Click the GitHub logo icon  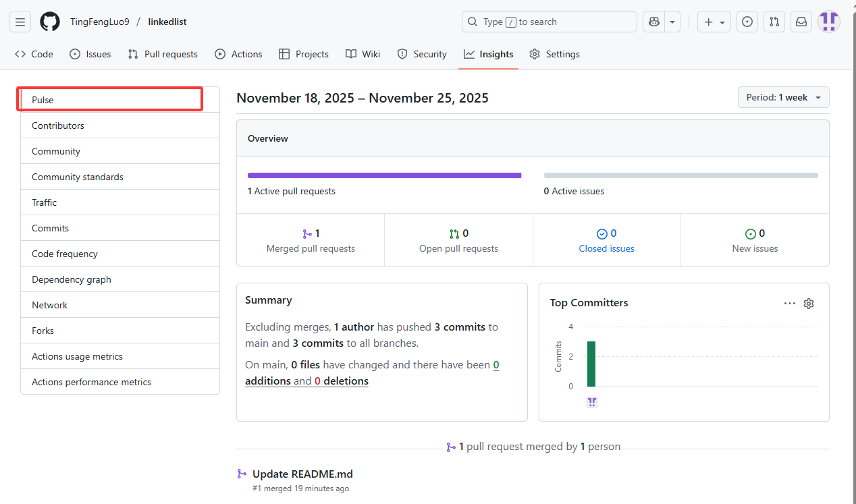(50, 22)
